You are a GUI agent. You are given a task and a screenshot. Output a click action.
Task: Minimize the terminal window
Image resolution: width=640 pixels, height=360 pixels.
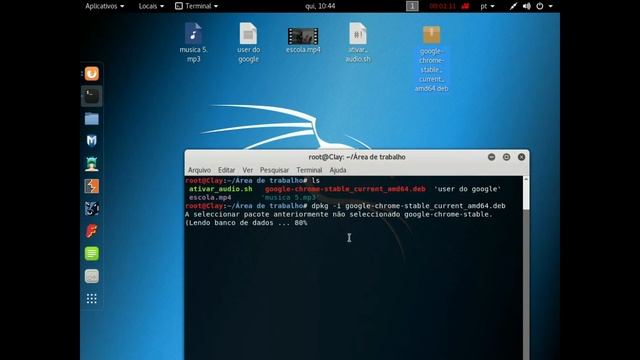point(491,157)
